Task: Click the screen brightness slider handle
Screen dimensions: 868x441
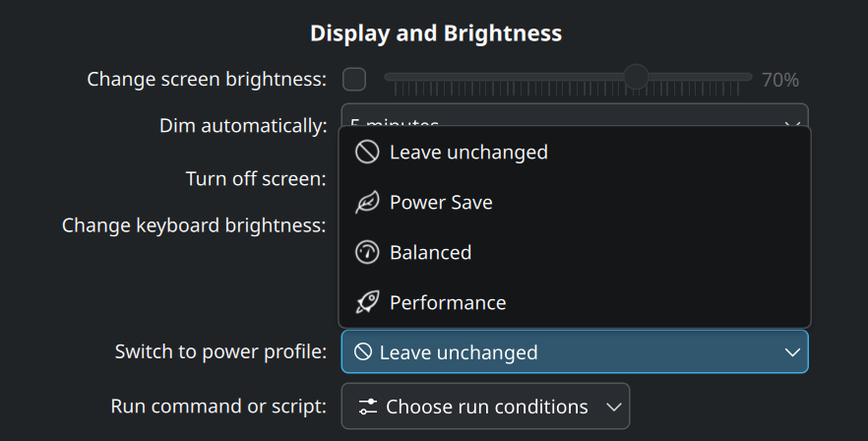Action: pos(636,77)
